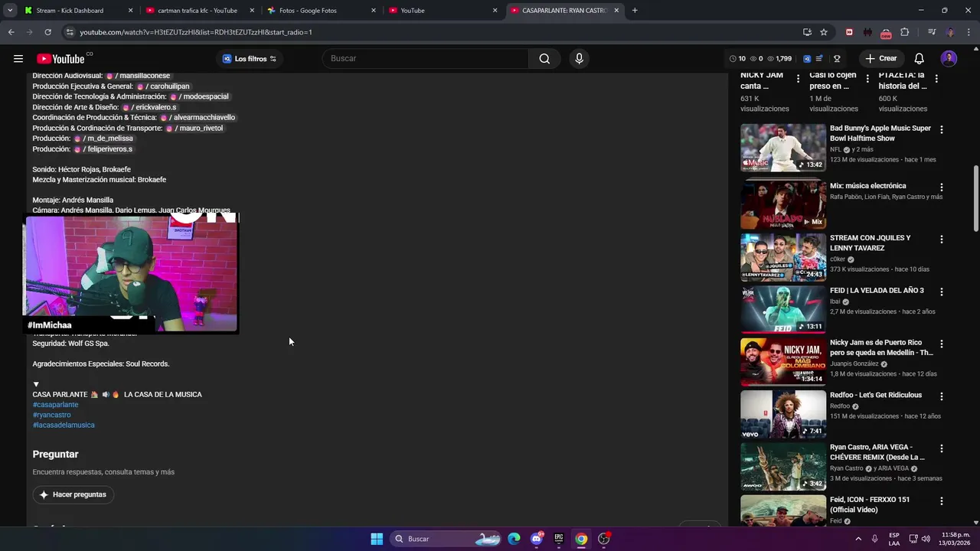Play the Nicky Jam Puerto Rico thumbnail
980x551 pixels.
point(783,362)
